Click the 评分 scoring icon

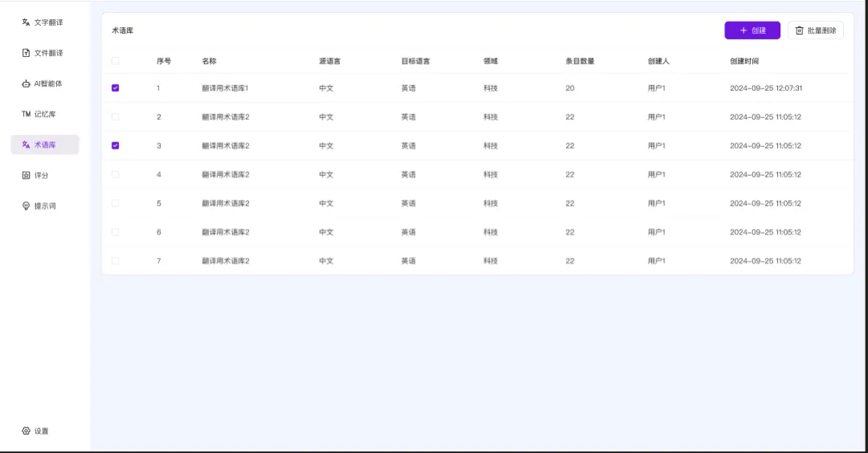click(26, 175)
